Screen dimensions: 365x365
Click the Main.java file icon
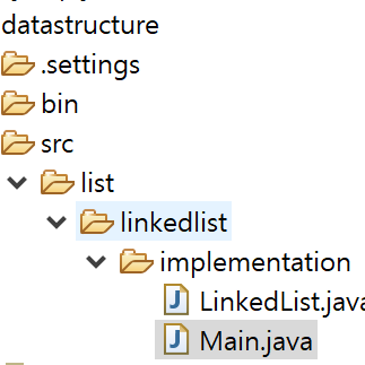[176, 339]
